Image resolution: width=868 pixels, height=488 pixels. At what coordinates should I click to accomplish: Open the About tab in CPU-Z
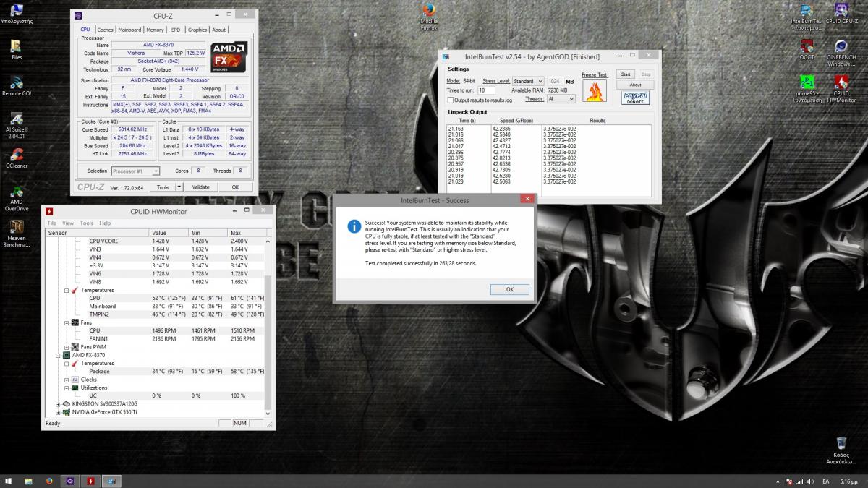218,30
